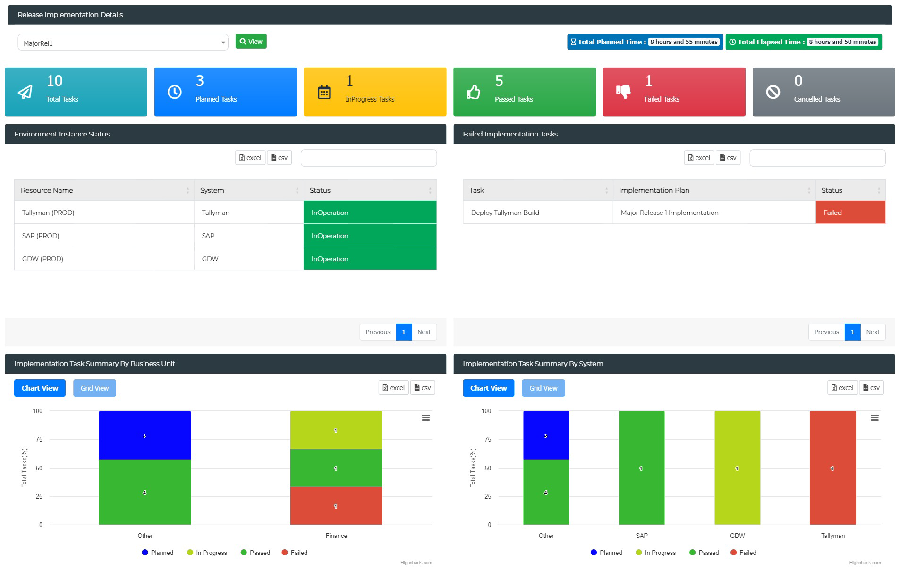This screenshot has height=588, width=900.
Task: Click the thumbs-up icon on Passed Tasks card
Action: (x=473, y=92)
